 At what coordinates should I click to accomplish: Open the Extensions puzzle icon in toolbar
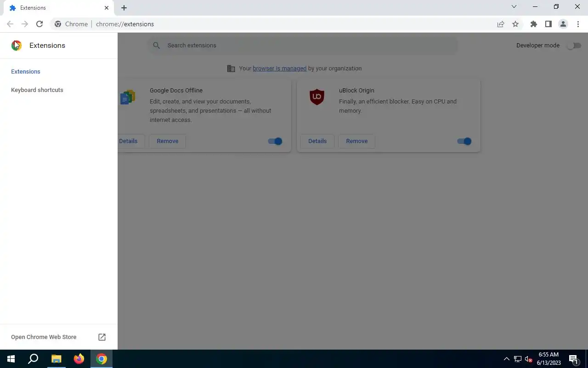[x=534, y=24]
